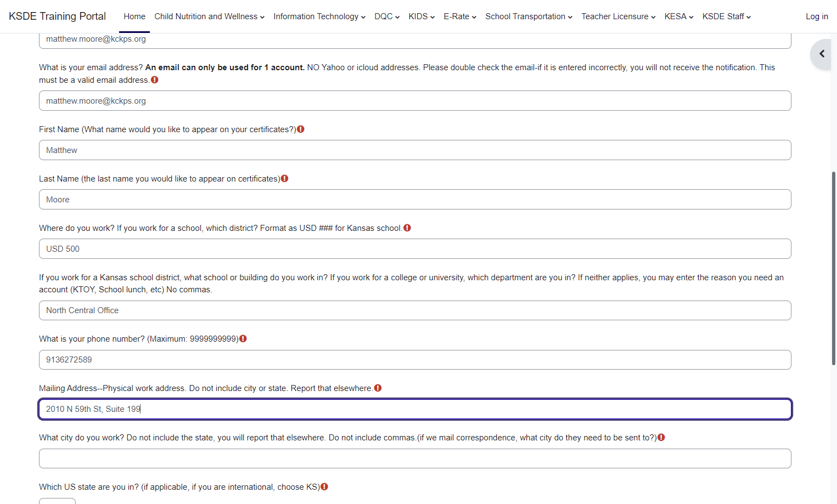The height and width of the screenshot is (504, 837).
Task: Click the page vertical scrollbar thumb
Action: tap(834, 269)
